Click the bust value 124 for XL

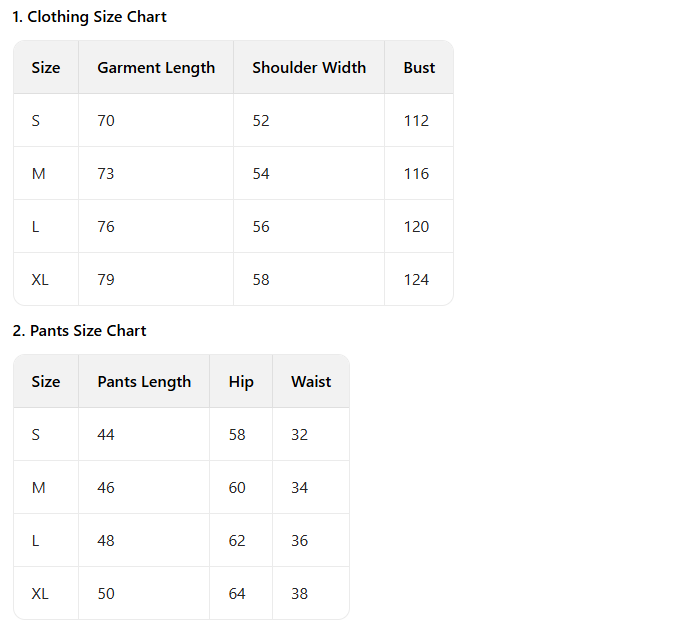click(x=416, y=280)
